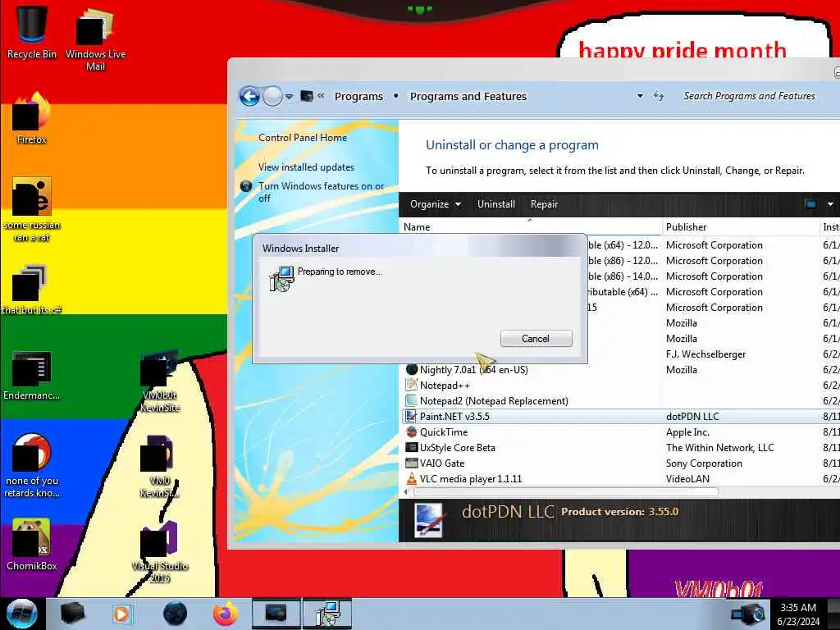This screenshot has width=840, height=630.
Task: Click the change view icon
Action: [x=810, y=204]
